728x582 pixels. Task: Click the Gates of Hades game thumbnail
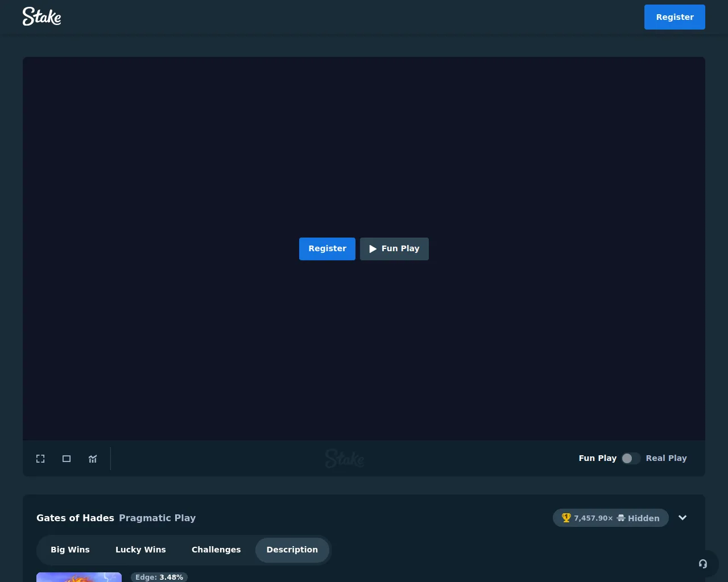click(79, 577)
